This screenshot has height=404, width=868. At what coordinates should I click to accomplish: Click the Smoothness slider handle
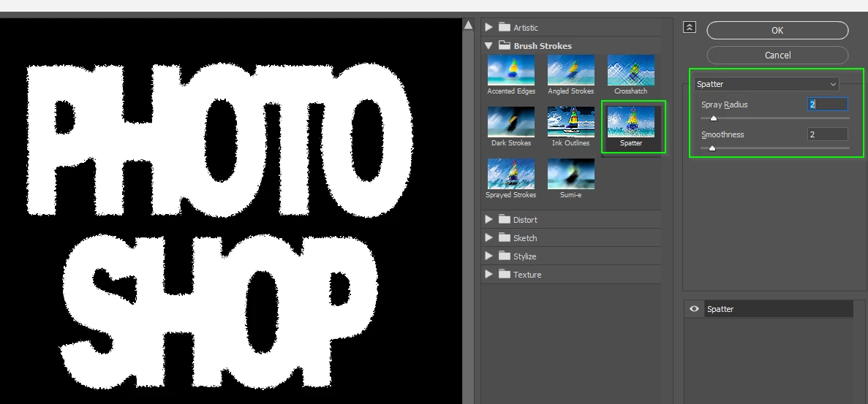[x=712, y=148]
